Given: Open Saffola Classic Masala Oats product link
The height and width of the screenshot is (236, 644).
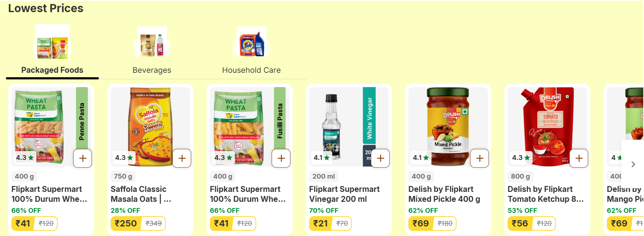Looking at the screenshot, I should click(x=141, y=194).
